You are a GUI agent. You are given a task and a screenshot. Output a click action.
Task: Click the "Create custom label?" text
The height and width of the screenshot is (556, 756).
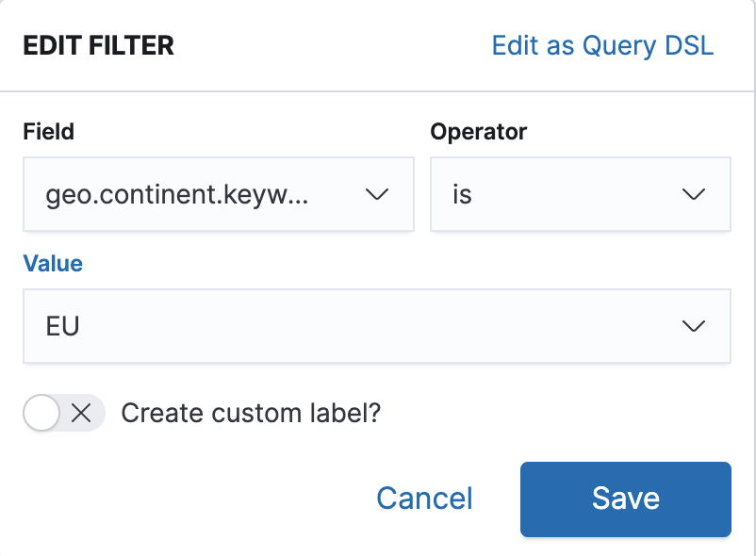253,413
